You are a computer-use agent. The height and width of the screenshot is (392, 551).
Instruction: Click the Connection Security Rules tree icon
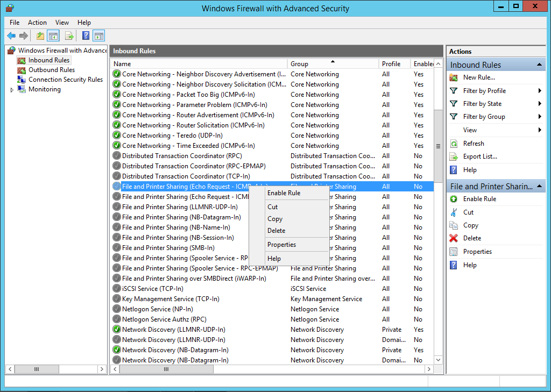click(x=22, y=80)
